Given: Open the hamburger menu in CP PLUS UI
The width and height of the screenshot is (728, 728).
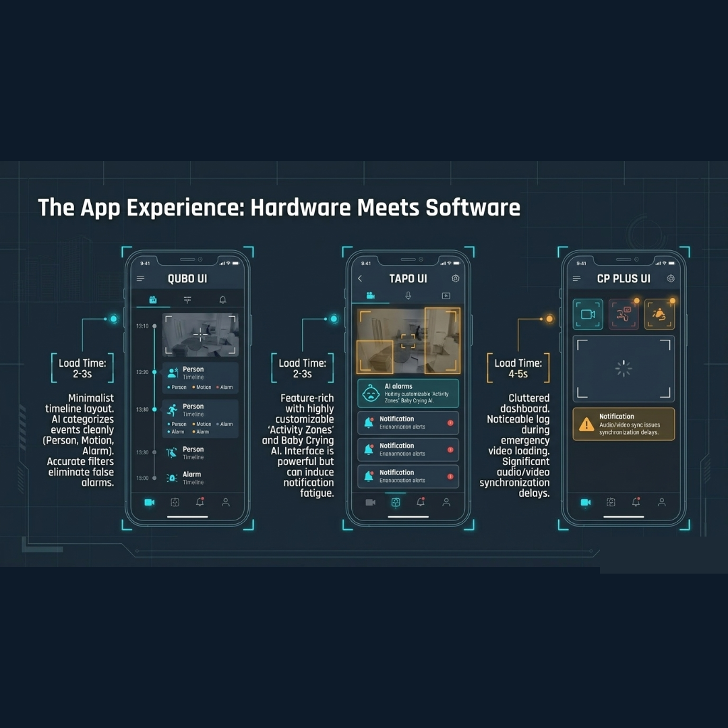Looking at the screenshot, I should pyautogui.click(x=576, y=278).
